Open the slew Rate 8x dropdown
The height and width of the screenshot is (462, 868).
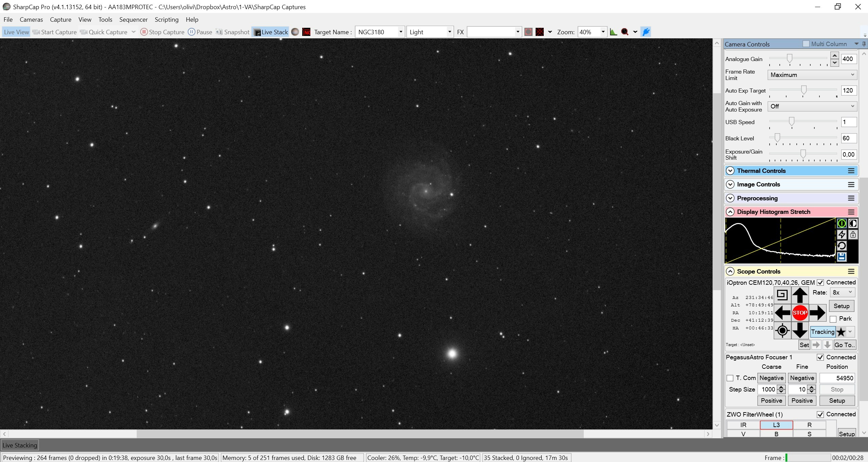tap(842, 293)
